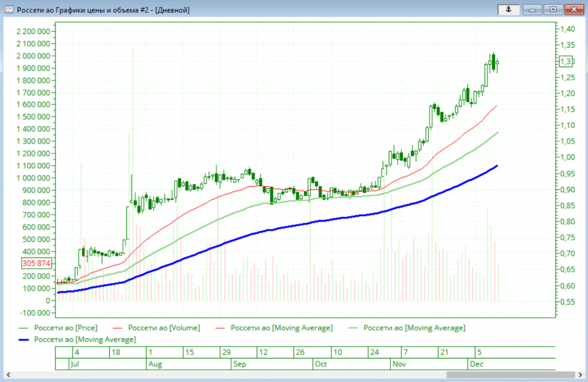The image size is (588, 382).
Task: Click the Aug month on the time axis
Action: (x=155, y=364)
